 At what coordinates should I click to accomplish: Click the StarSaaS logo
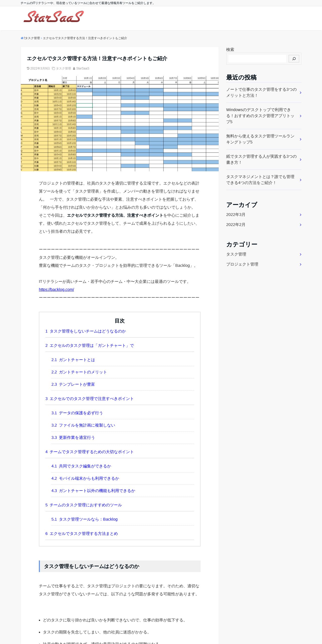pyautogui.click(x=53, y=17)
